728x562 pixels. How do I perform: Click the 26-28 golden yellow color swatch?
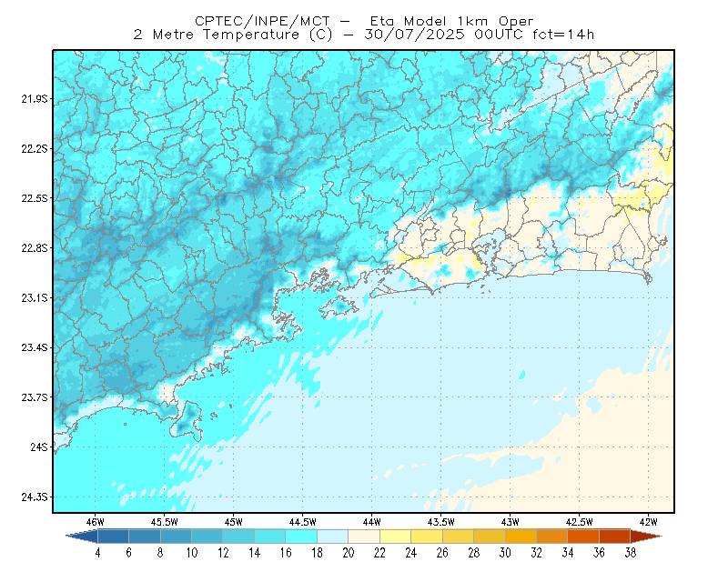459,537
